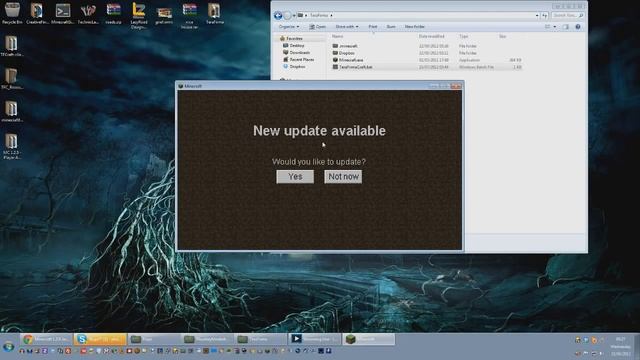Click the taskbar clock
640x360 pixels.
click(621, 346)
